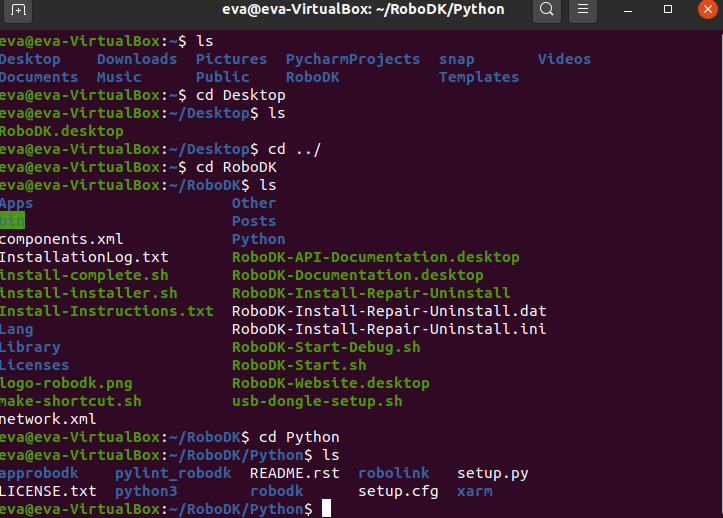Image resolution: width=723 pixels, height=518 pixels.
Task: Click RoboDK-Start.sh in the listing
Action: coord(299,365)
